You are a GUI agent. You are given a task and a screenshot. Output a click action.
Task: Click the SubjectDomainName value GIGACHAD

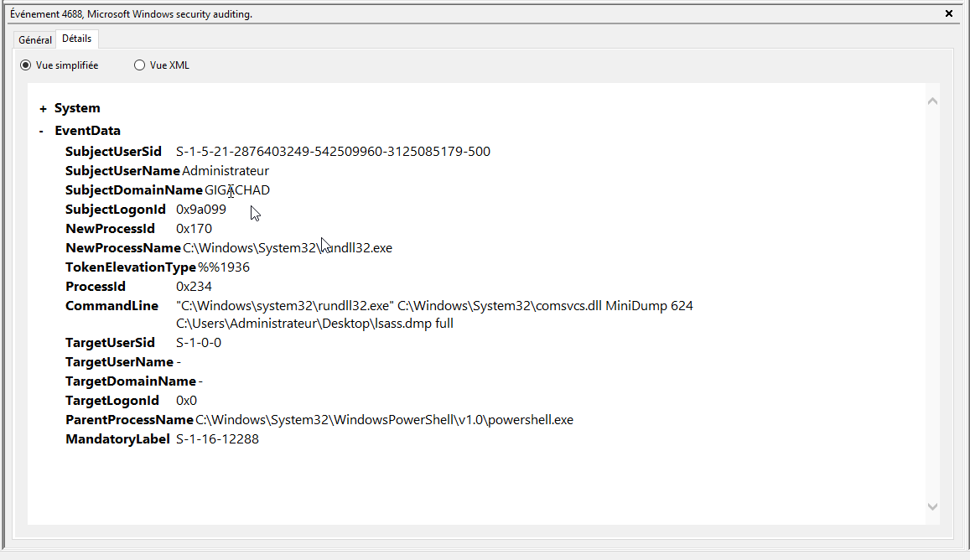point(237,190)
